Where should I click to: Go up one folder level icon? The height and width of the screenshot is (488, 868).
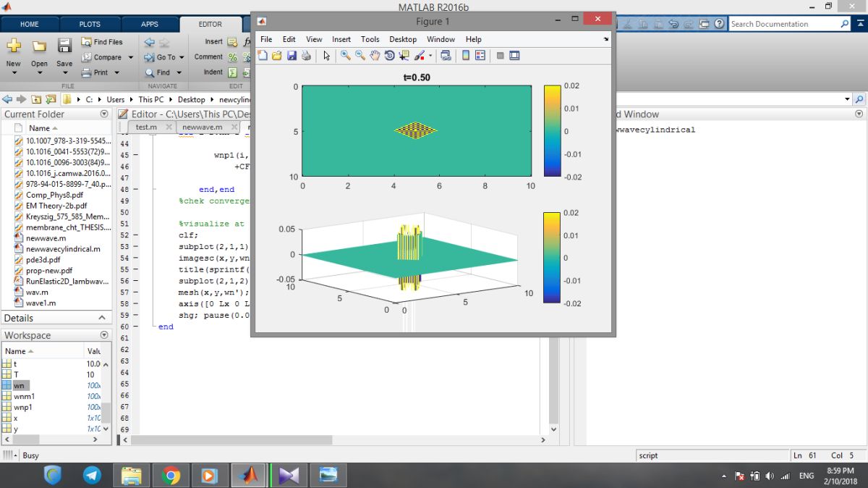(35, 99)
